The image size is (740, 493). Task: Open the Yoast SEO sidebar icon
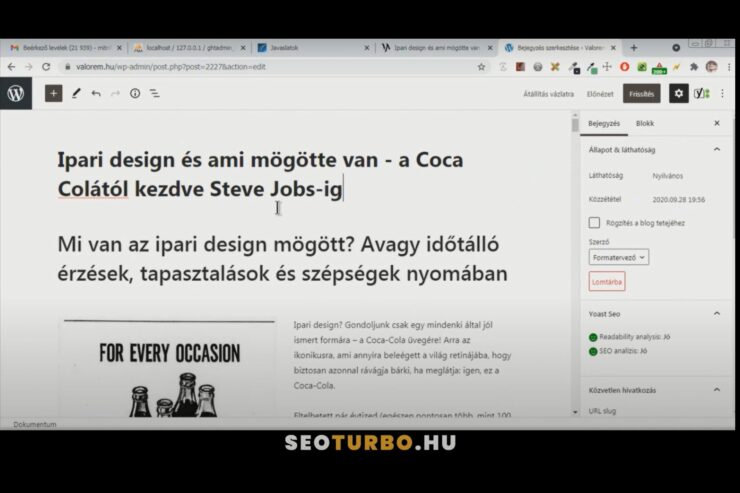pos(701,93)
